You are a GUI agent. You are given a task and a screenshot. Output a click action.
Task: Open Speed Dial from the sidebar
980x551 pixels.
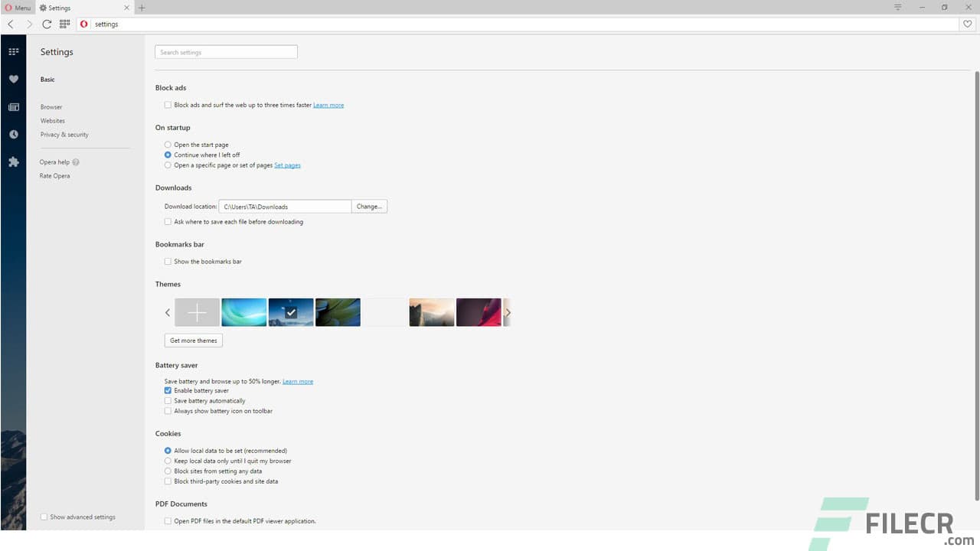(x=13, y=51)
